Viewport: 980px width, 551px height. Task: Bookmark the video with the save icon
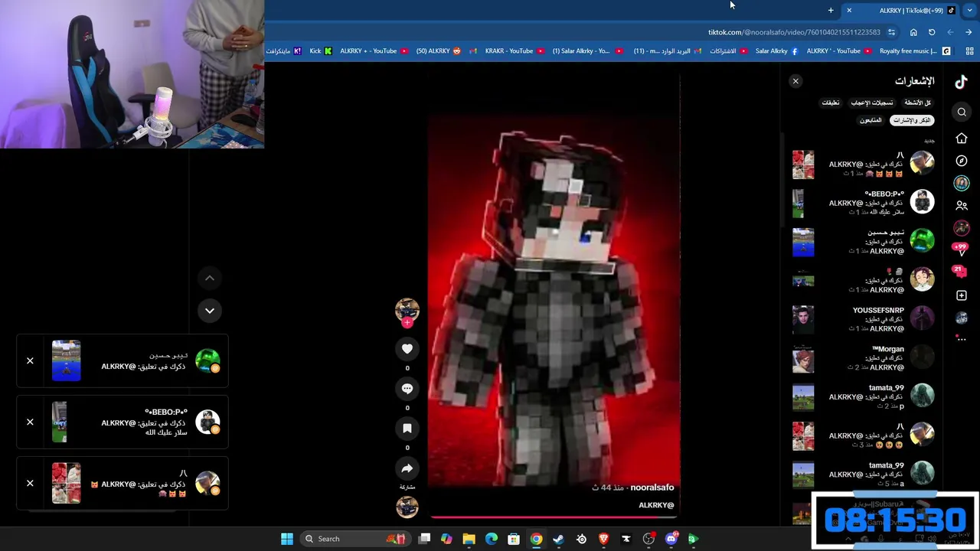(407, 429)
